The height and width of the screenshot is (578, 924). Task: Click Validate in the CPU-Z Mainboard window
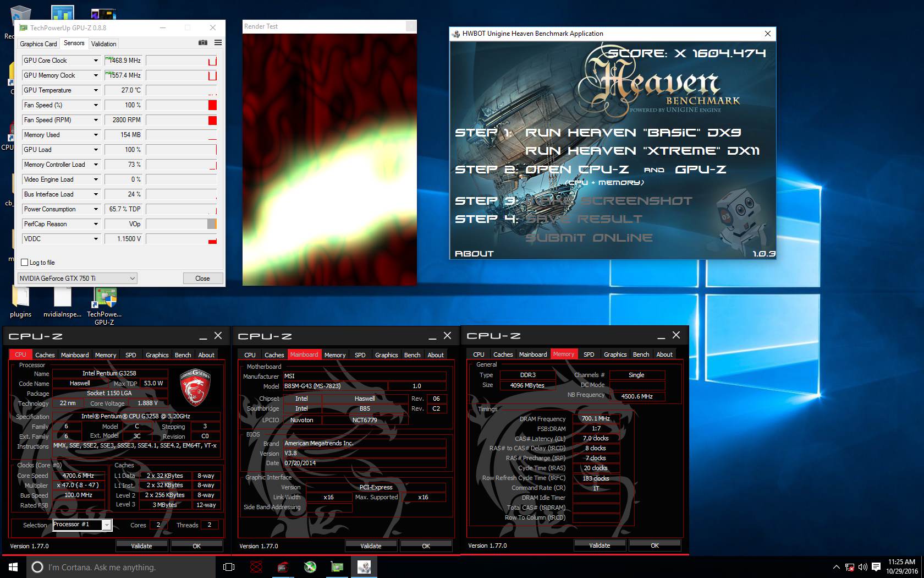(371, 546)
